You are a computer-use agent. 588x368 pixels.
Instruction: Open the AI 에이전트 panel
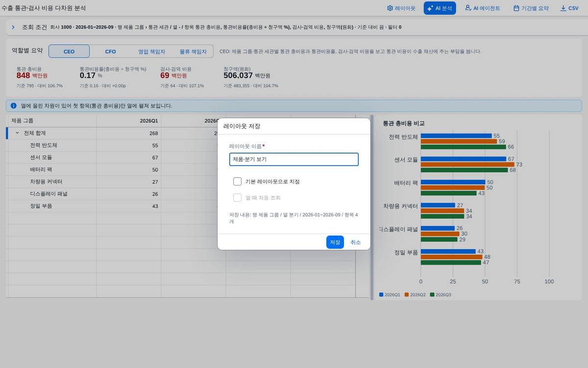[x=482, y=8]
